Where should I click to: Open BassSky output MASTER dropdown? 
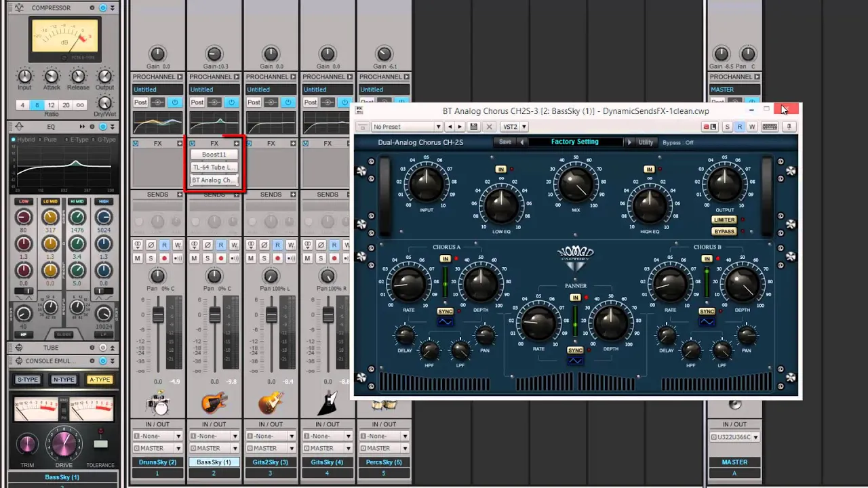coord(214,448)
